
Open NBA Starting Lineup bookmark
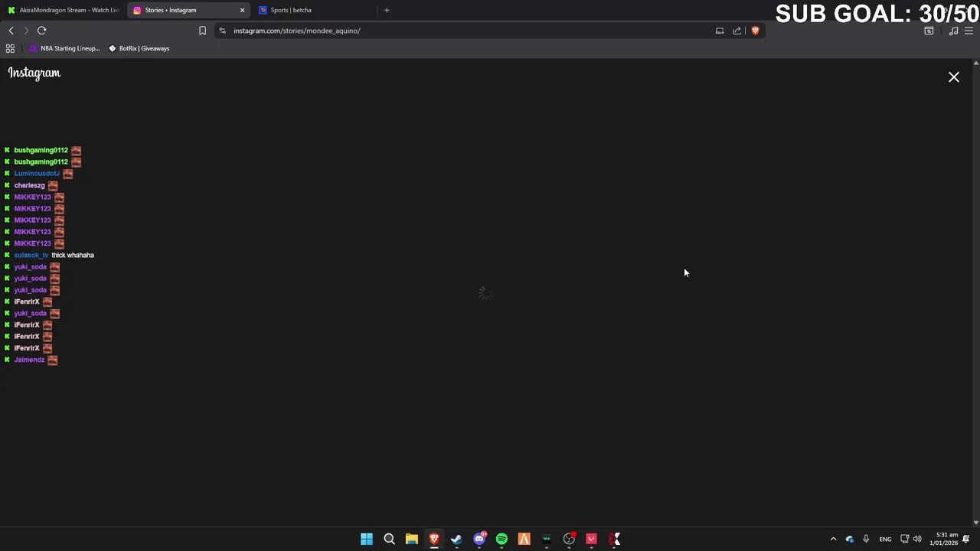[64, 48]
